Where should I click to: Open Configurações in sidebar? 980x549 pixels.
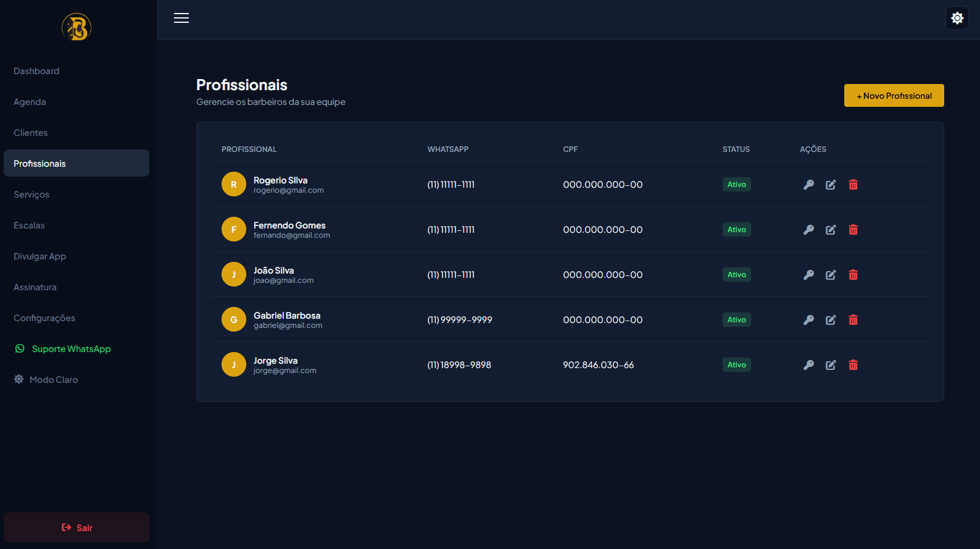pos(77,317)
